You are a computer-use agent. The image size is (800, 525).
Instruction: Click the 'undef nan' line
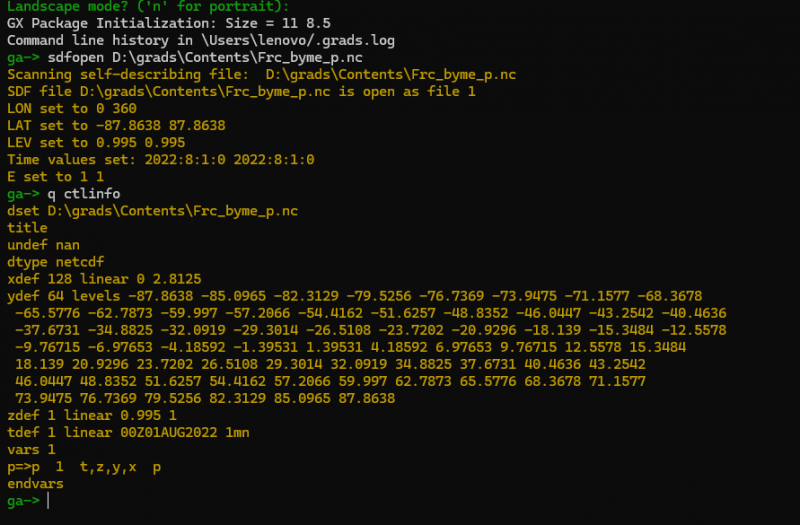coord(43,244)
